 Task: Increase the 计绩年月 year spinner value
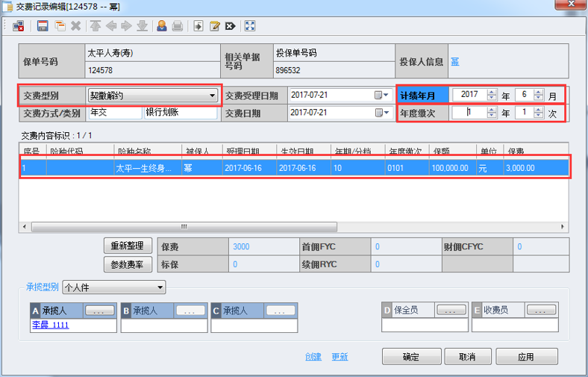491,92
